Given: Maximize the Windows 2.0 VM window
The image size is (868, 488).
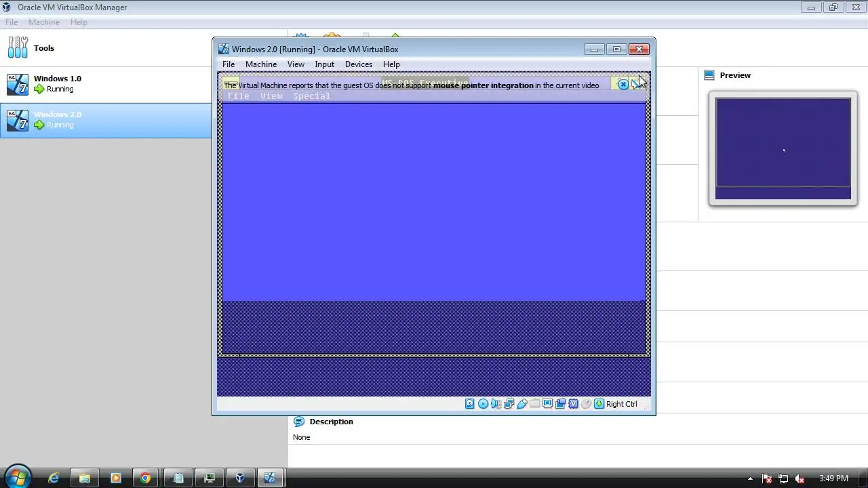Looking at the screenshot, I should pos(616,49).
